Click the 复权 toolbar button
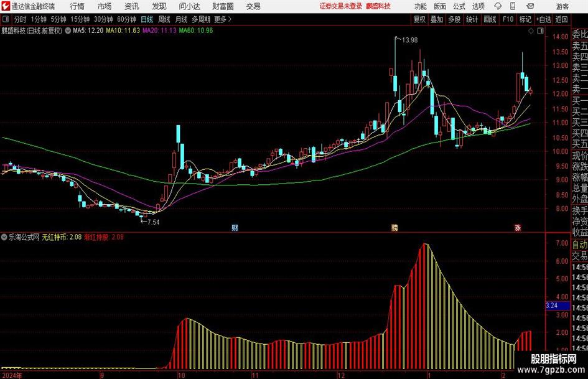588x379 pixels. 419,19
